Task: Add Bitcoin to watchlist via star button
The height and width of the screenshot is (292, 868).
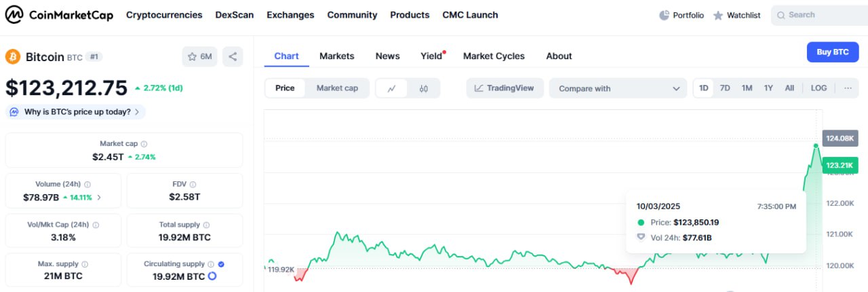Action: (x=199, y=57)
